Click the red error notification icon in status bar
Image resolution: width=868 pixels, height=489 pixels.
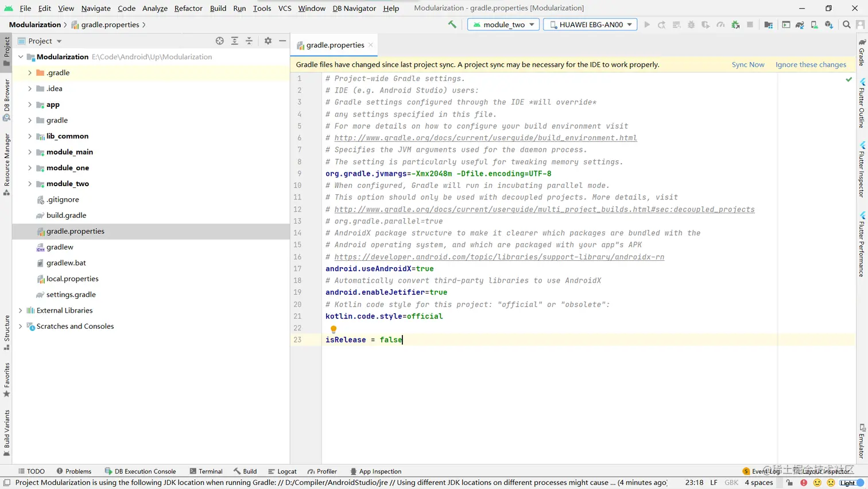[x=804, y=483]
